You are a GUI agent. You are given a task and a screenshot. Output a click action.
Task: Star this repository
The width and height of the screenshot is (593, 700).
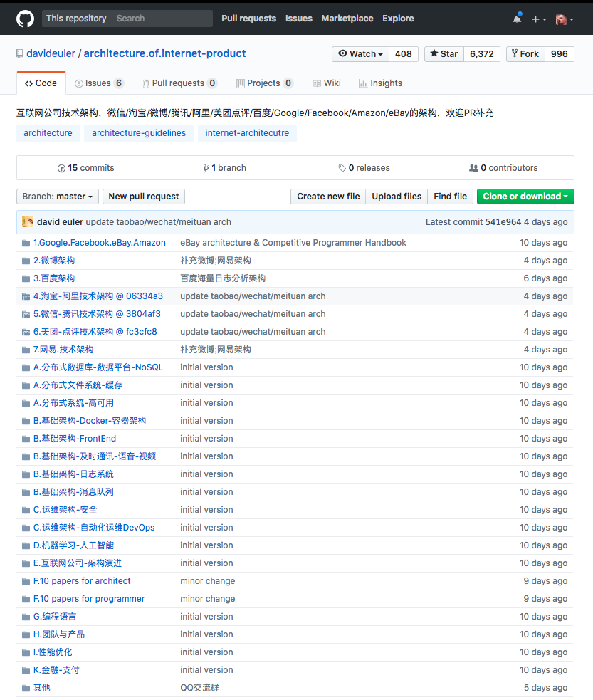click(x=444, y=54)
